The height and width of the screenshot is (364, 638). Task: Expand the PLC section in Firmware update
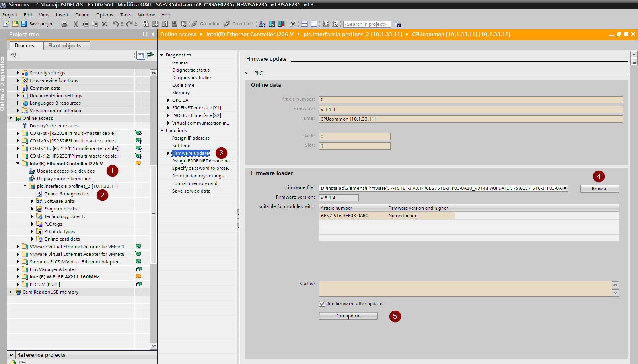247,73
